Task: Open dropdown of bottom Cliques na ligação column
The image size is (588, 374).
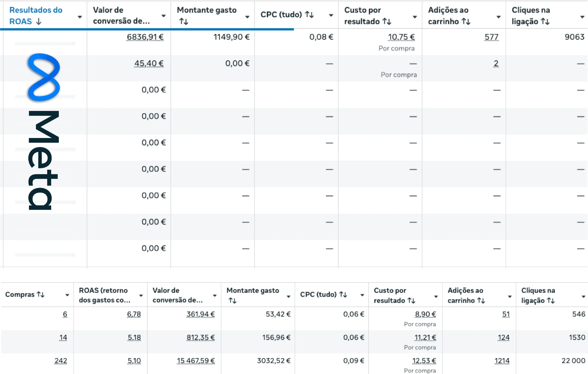Action: 583,297
